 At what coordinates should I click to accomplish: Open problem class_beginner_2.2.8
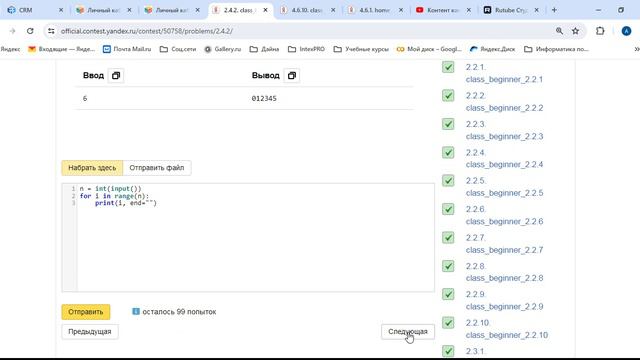point(504,278)
